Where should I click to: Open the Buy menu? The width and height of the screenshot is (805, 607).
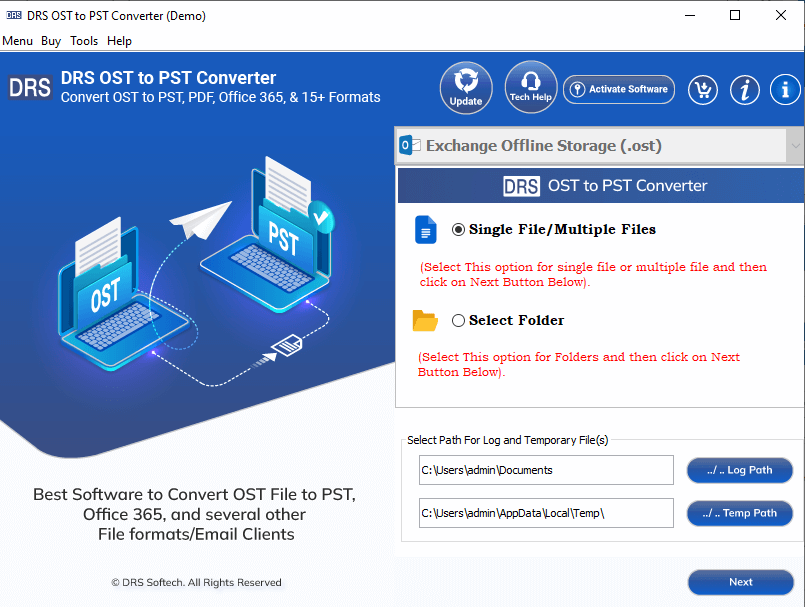[x=51, y=41]
